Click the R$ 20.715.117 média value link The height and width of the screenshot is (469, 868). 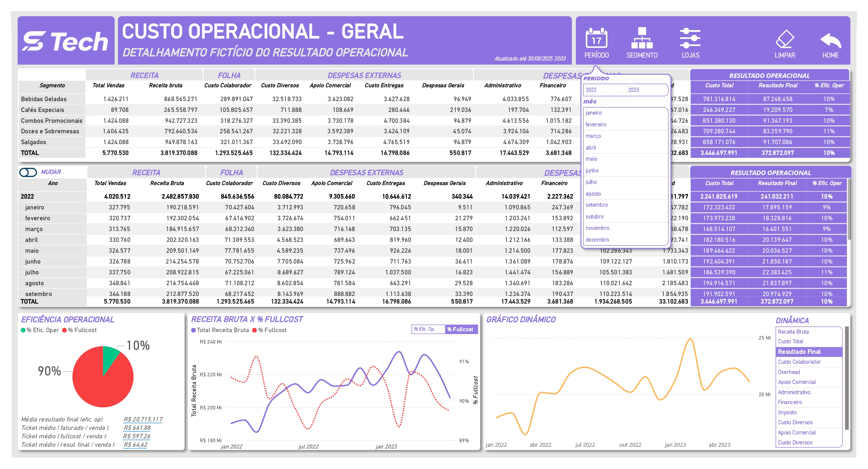143,419
